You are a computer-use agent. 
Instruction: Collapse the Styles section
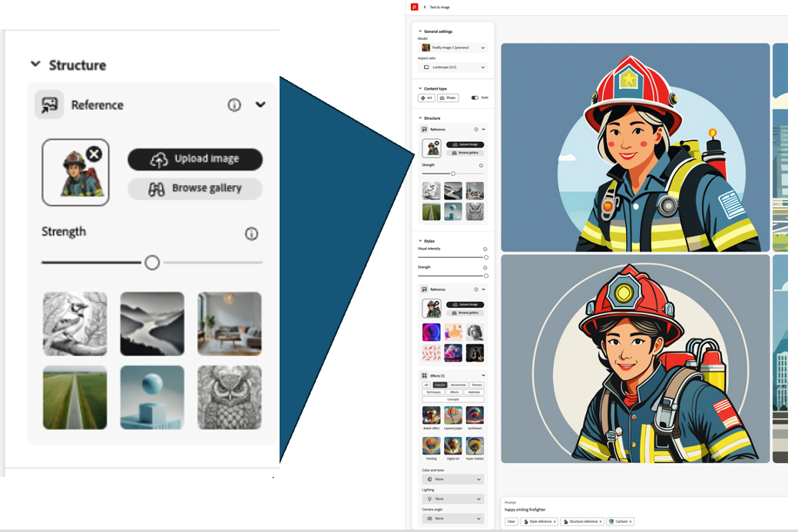(420, 239)
